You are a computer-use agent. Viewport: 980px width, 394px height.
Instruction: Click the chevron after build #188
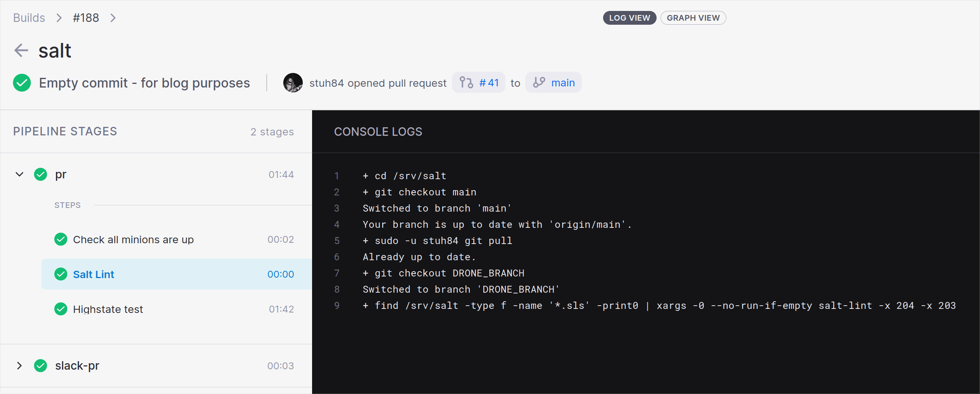pos(113,18)
